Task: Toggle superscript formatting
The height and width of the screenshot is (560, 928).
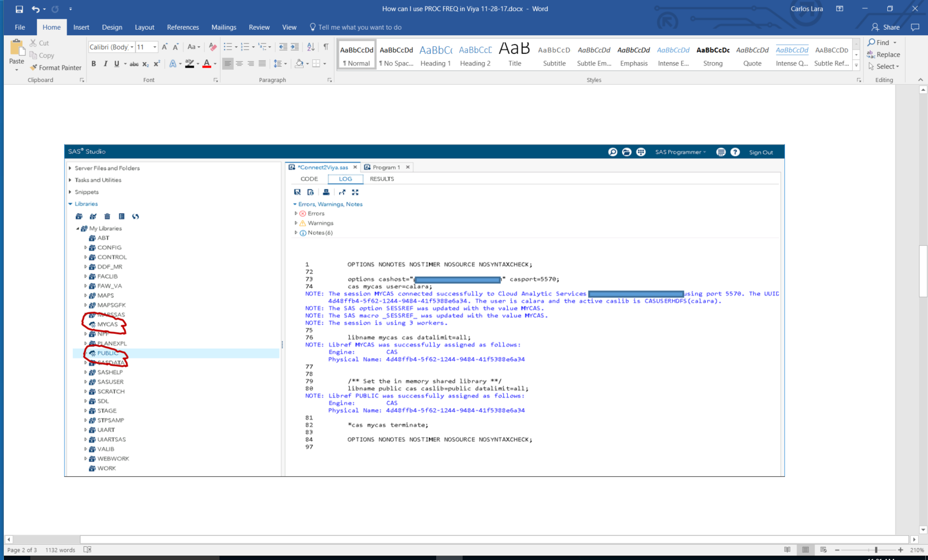Action: (x=157, y=64)
